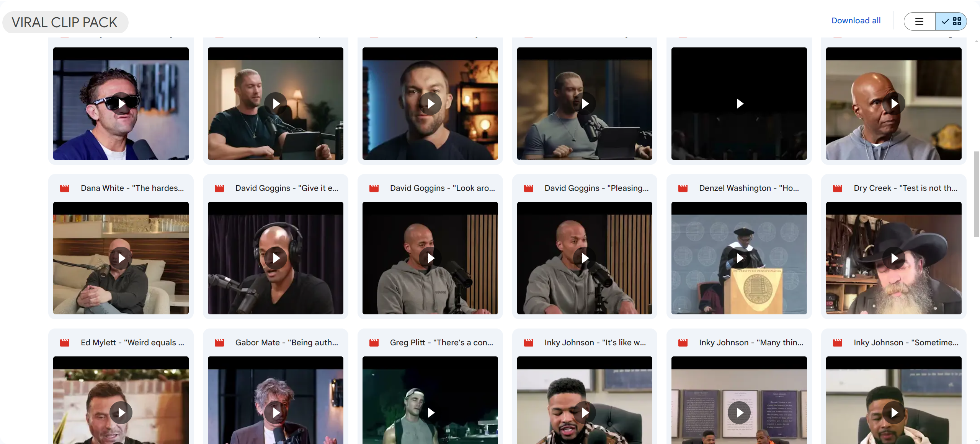The width and height of the screenshot is (980, 444).
Task: Open the VIRAL CLIP PACK folder title
Action: [x=65, y=22]
